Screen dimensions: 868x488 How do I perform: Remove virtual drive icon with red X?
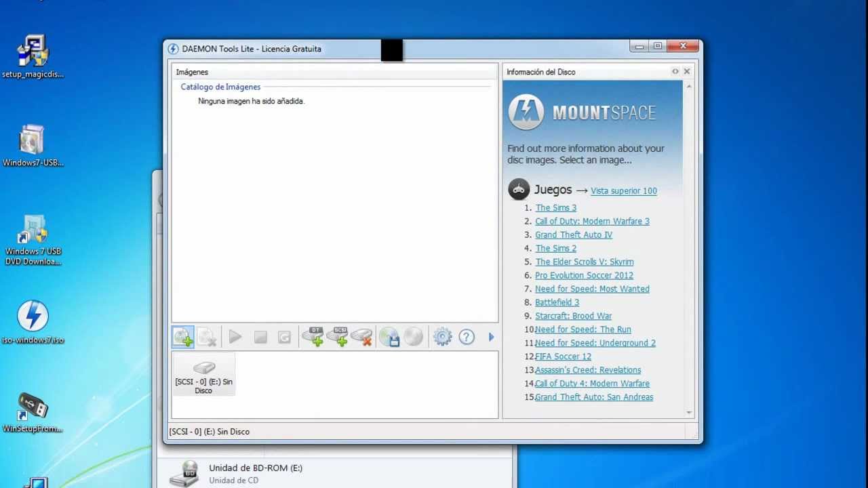[x=362, y=336]
